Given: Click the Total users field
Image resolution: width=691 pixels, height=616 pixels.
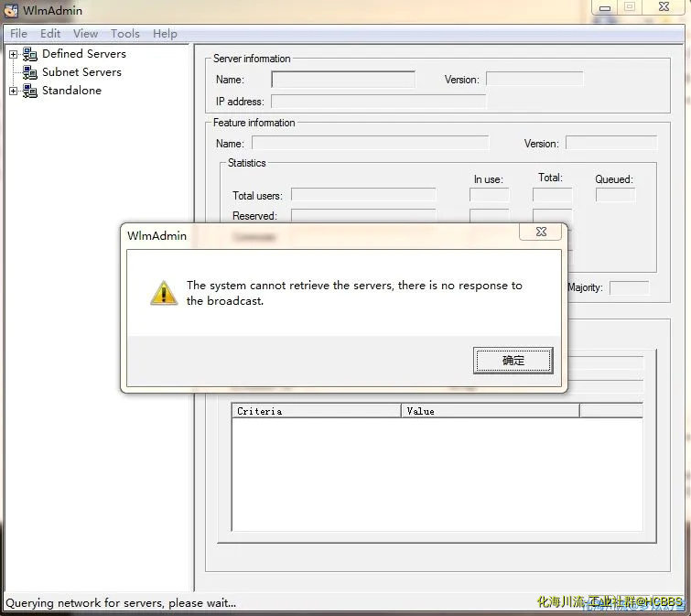Looking at the screenshot, I should 363,195.
